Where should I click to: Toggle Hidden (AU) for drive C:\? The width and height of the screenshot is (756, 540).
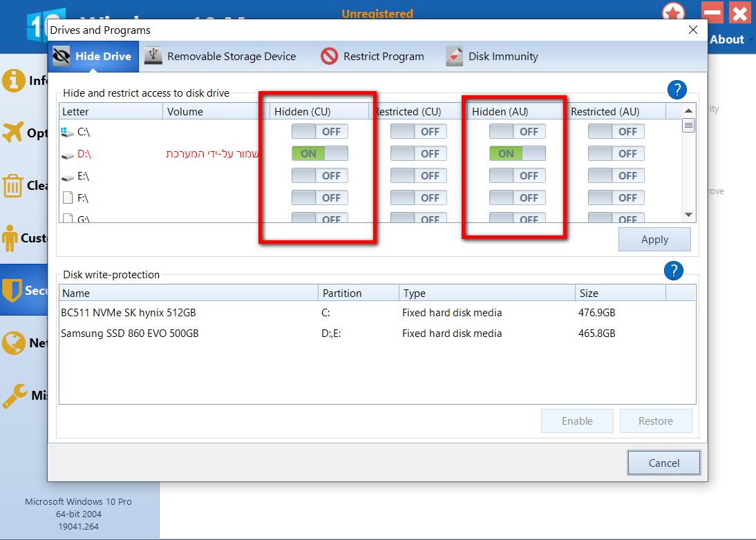click(x=518, y=131)
